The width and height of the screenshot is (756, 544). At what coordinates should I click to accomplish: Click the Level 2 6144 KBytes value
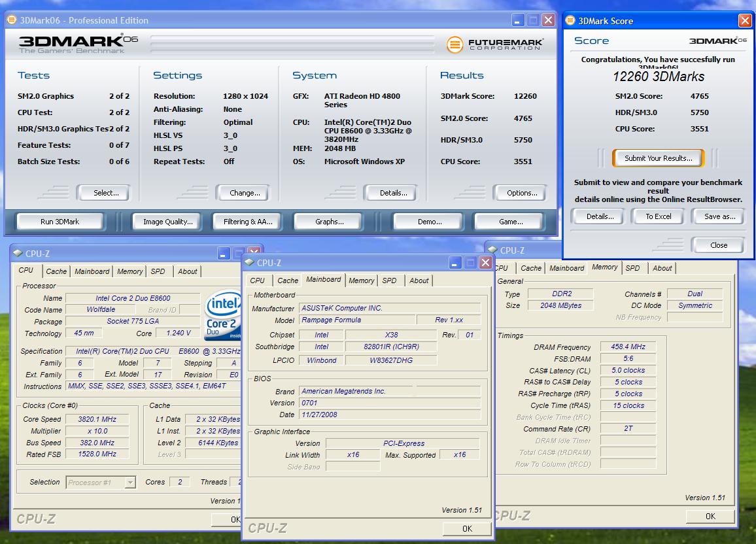[213, 443]
